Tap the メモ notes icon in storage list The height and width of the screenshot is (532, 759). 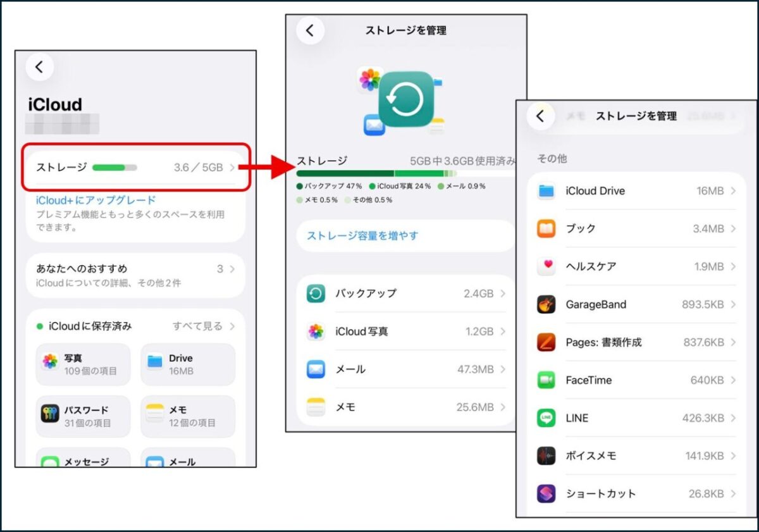pos(316,407)
